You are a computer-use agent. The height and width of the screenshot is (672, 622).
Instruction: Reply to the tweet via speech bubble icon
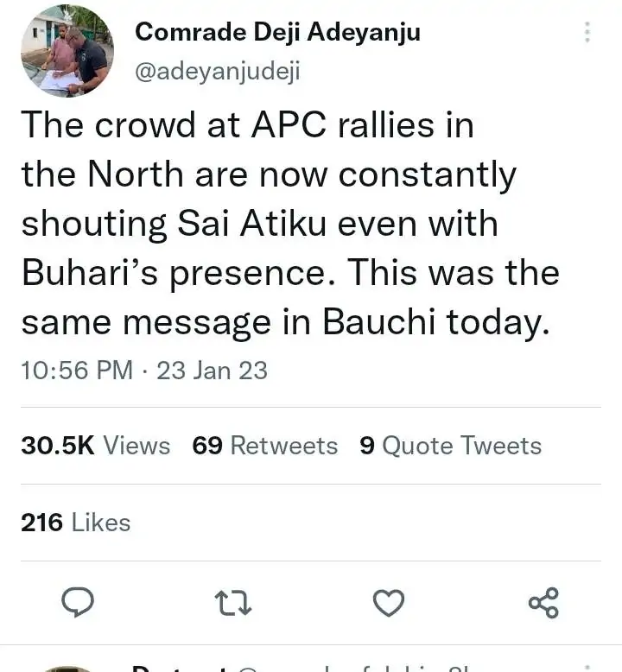[x=79, y=601]
